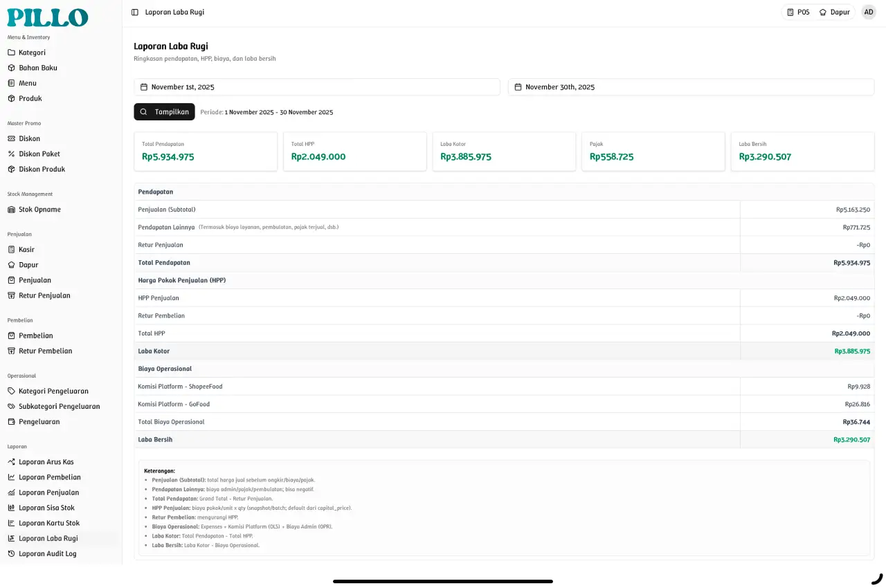Click the Laba Bersih summary card

tap(802, 151)
